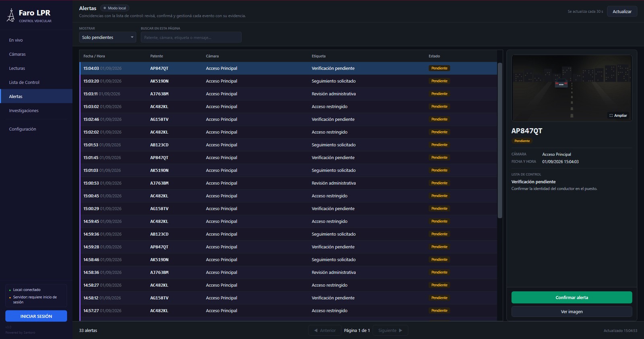Viewport: 644px width, 339px height.
Task: Select the 15:02:46 AG158TV alert row
Action: click(288, 120)
